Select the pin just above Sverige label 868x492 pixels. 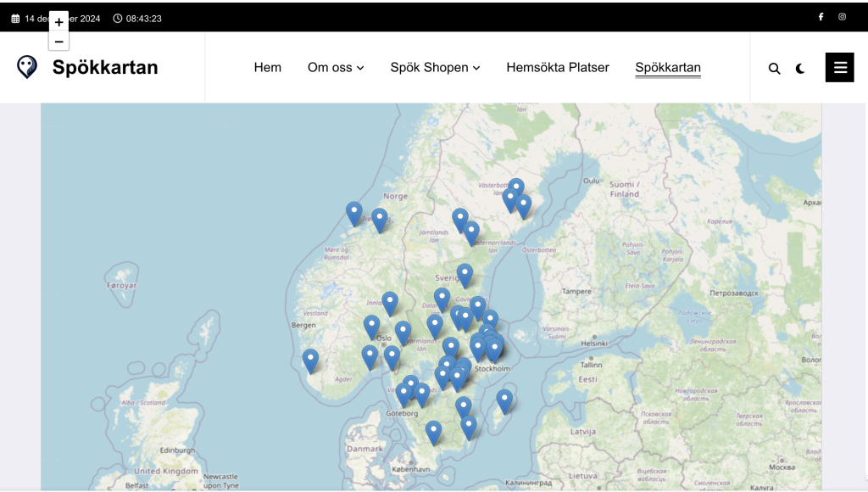click(x=465, y=276)
